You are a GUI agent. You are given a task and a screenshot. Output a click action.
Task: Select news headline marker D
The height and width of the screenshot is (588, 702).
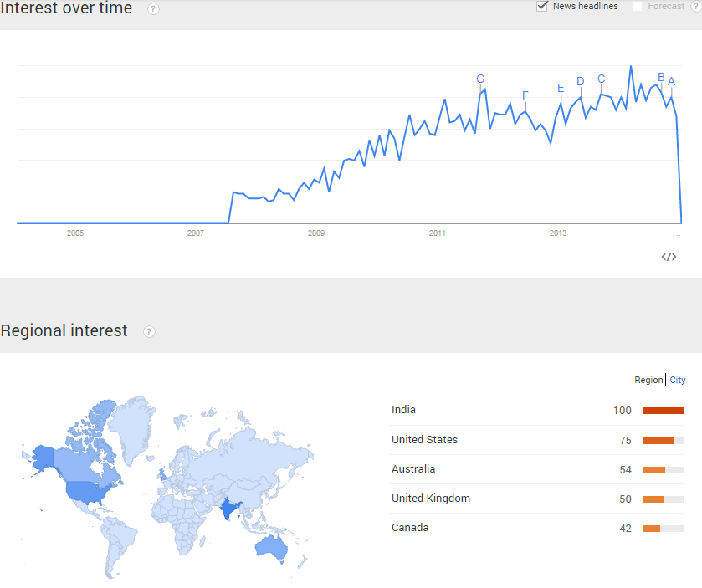tap(580, 81)
